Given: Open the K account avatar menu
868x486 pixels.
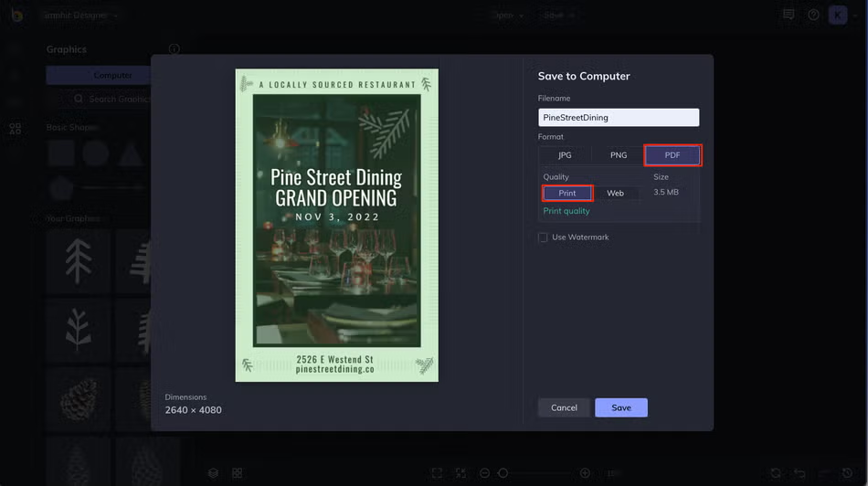Looking at the screenshot, I should tap(838, 15).
